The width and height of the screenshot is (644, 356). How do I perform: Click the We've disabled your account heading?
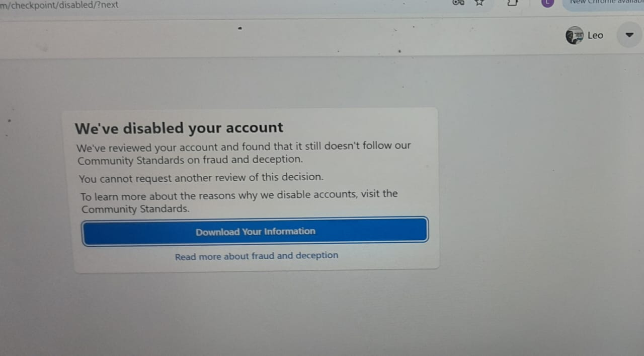pyautogui.click(x=179, y=128)
